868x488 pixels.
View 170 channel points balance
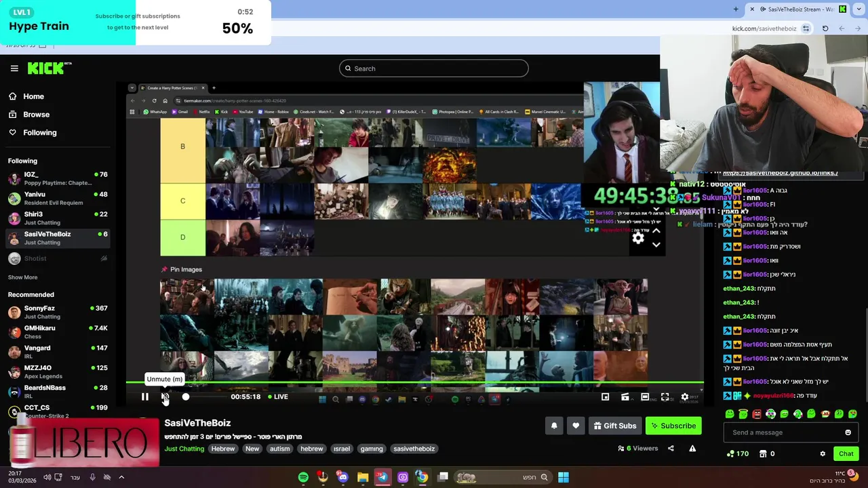click(x=737, y=453)
